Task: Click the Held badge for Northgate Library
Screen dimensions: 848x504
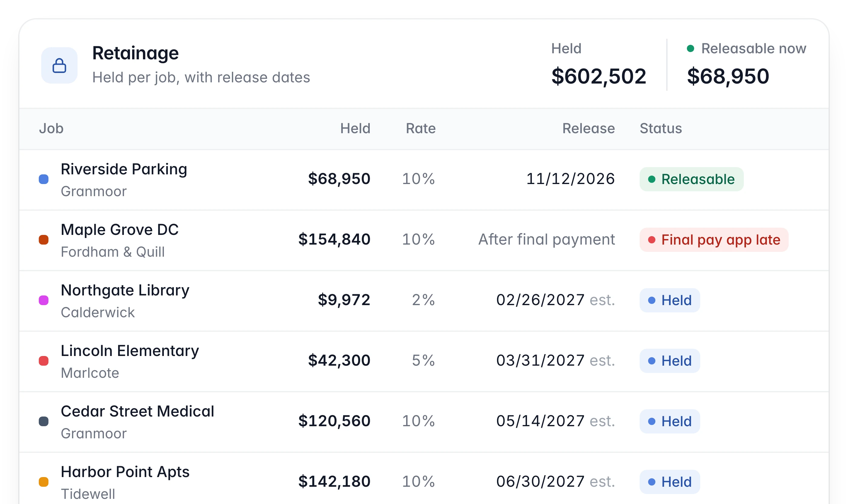Action: [670, 300]
